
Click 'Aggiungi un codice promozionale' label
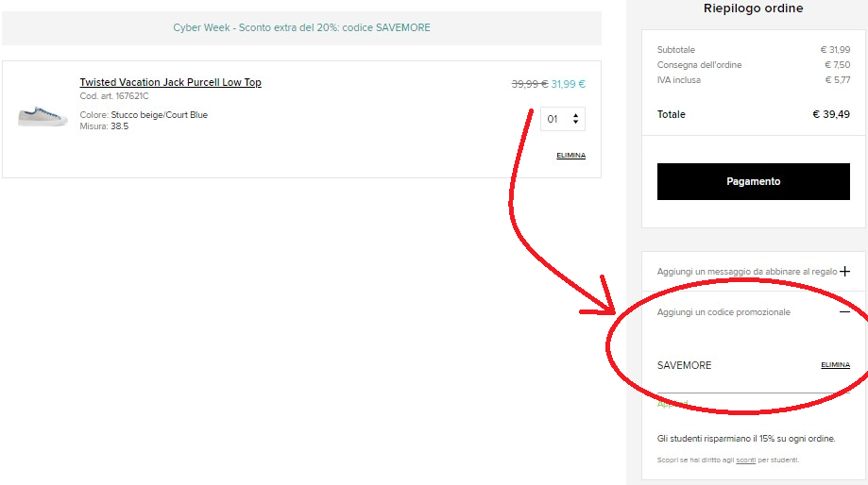[723, 312]
